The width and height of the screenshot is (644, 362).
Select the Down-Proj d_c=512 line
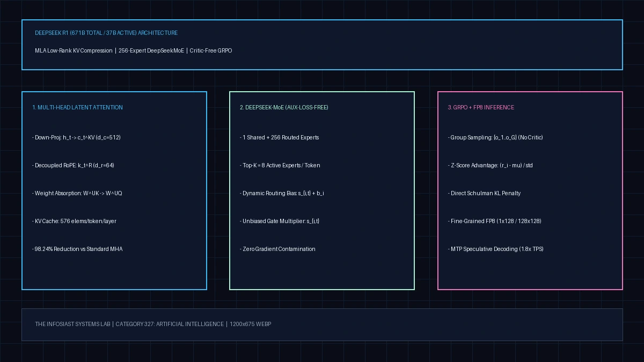click(76, 138)
